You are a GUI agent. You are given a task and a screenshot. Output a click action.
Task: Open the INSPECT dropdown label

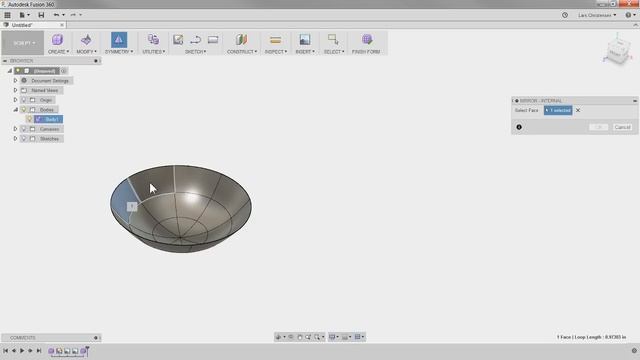[x=276, y=52]
